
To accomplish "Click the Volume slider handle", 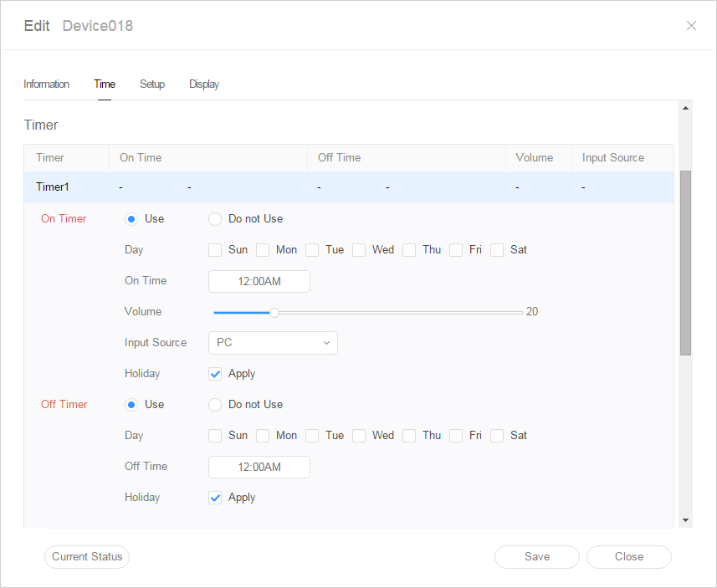I will (274, 313).
